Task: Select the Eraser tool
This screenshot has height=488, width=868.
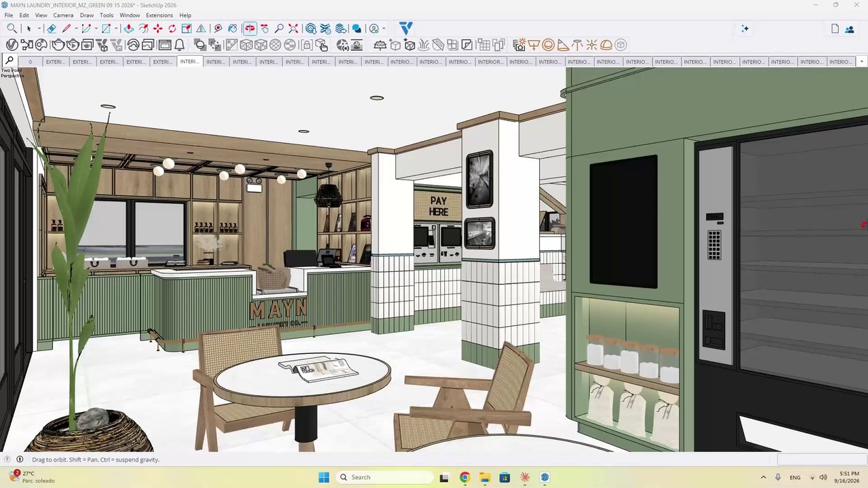Action: (x=52, y=28)
